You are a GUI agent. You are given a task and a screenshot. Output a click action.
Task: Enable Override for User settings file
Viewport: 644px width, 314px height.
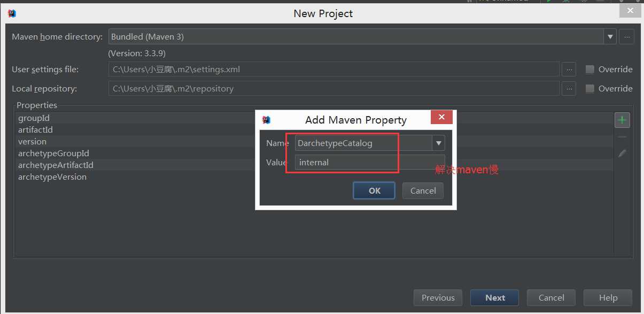(x=590, y=70)
